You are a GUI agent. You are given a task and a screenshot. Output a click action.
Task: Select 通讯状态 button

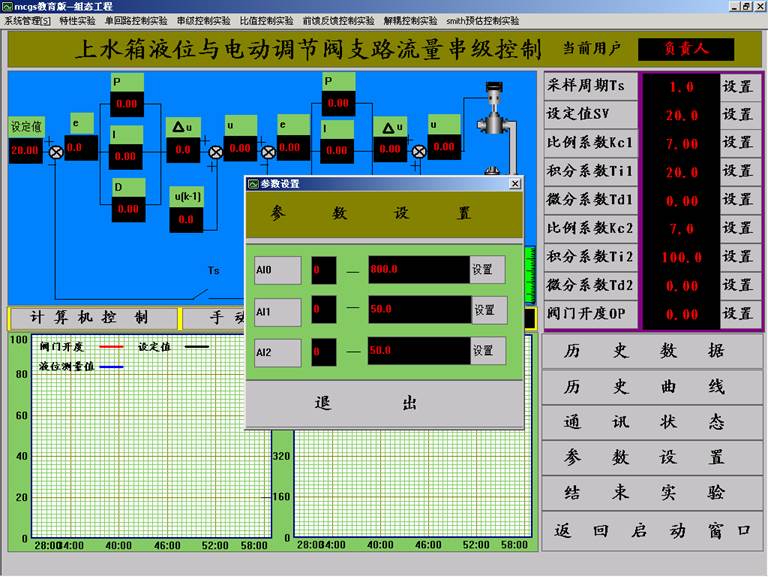coord(651,422)
